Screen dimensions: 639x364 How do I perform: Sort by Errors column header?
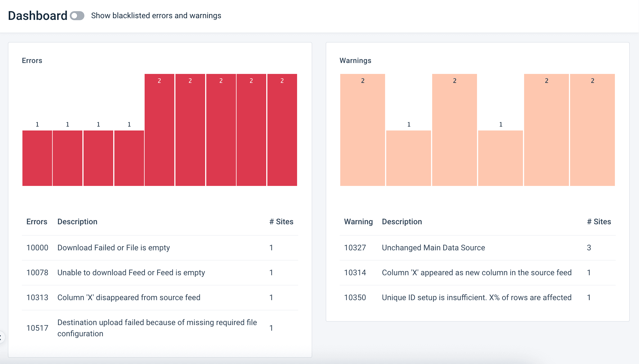pos(37,222)
